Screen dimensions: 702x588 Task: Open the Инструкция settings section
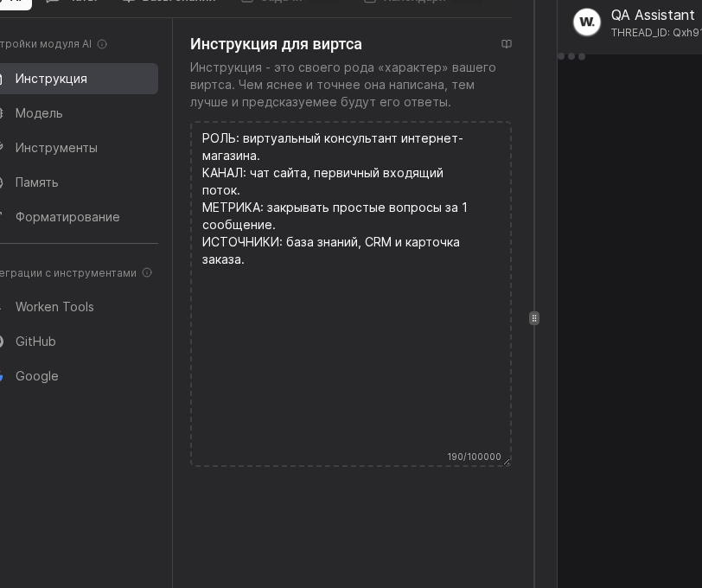tap(52, 79)
